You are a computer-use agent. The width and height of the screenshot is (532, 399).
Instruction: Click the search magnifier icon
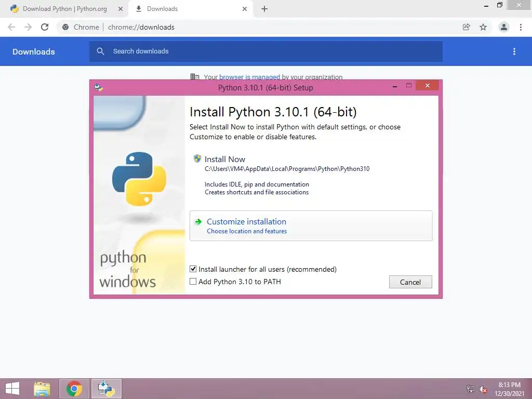[100, 51]
